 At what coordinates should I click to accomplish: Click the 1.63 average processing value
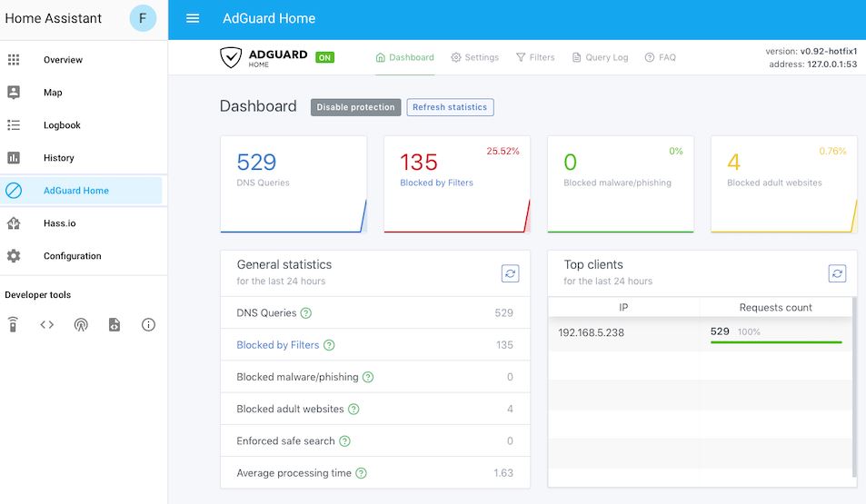[503, 473]
